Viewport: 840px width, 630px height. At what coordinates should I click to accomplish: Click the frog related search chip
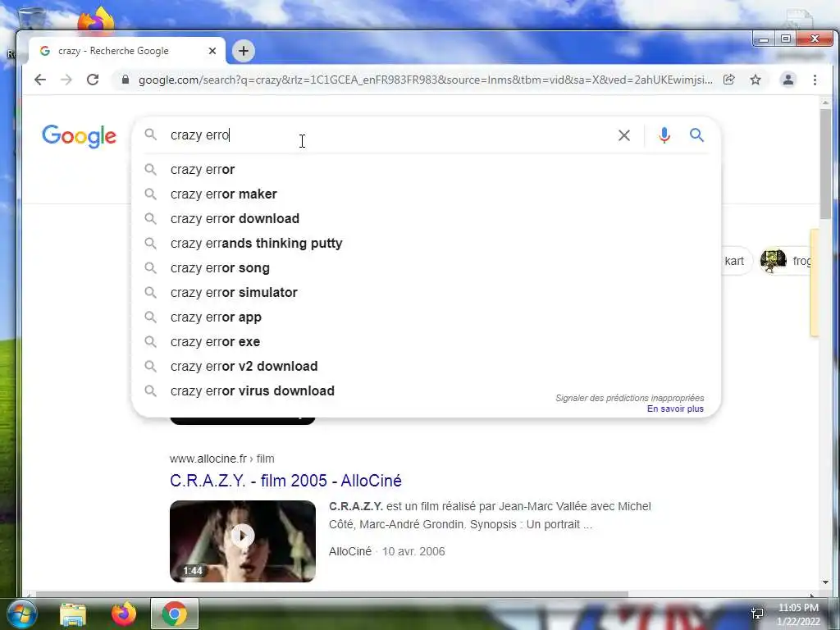pos(786,261)
